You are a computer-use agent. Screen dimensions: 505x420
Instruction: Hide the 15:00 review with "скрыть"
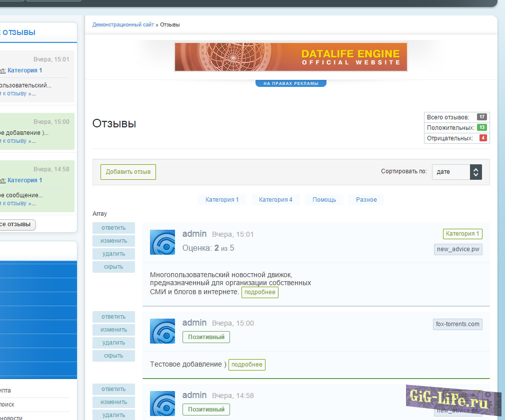(x=113, y=356)
